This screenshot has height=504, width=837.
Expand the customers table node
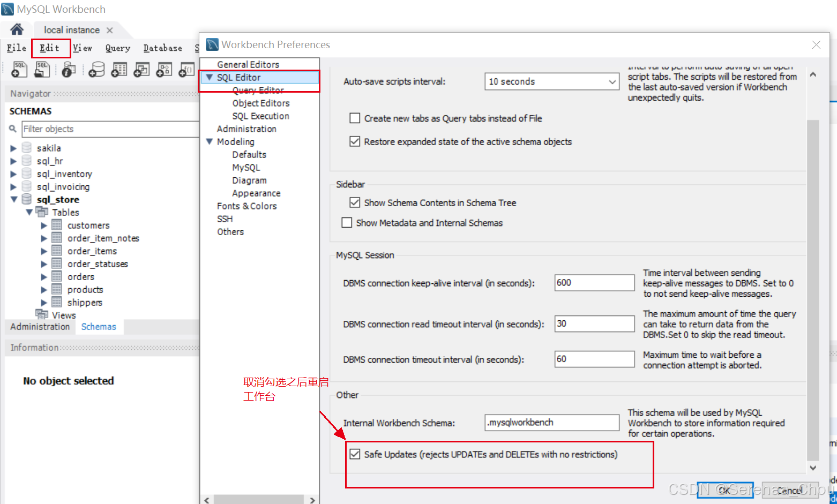tap(44, 225)
